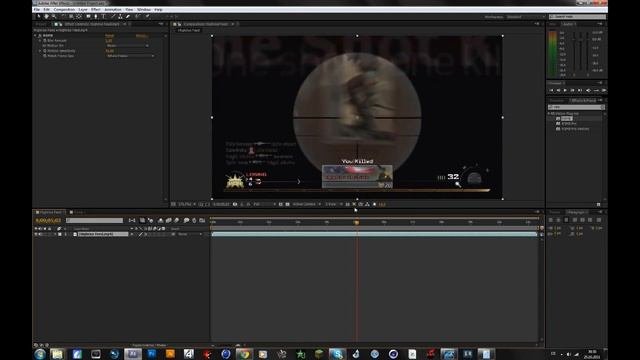Switch to the Project panel tab

(41, 24)
